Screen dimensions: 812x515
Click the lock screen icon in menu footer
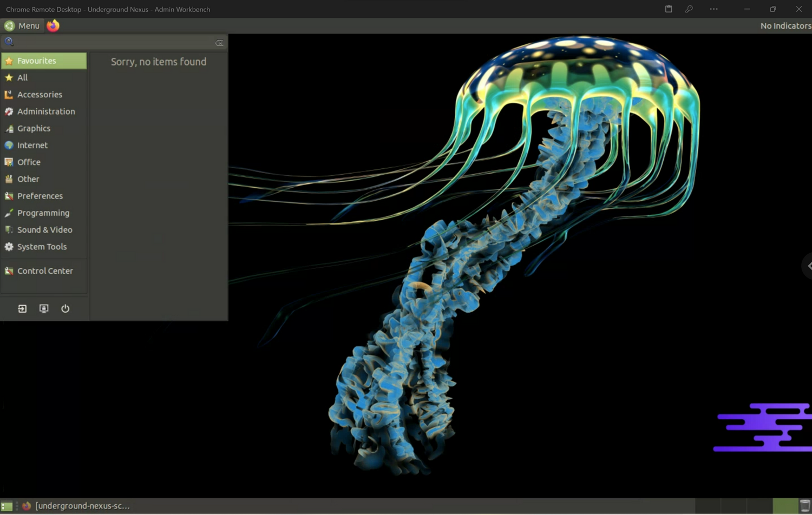(44, 308)
